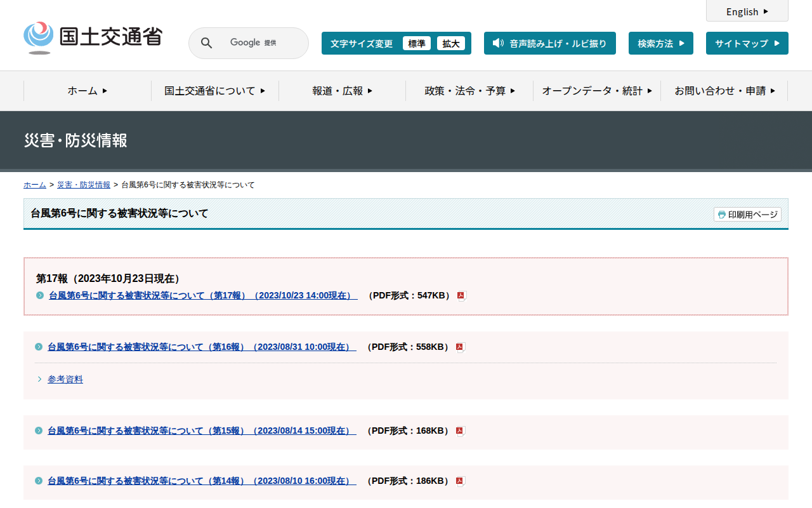Open the お問い合わせ・申請 menu

tap(724, 91)
